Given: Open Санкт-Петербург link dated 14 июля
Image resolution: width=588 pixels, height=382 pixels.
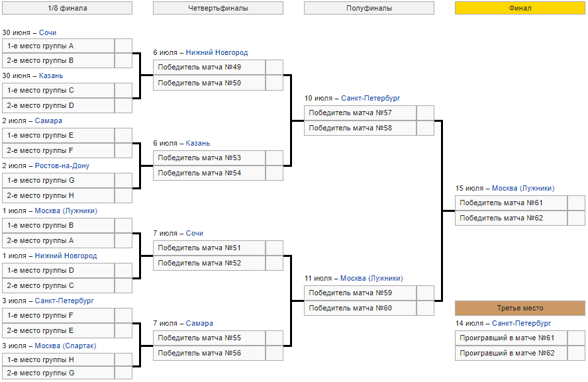Looking at the screenshot, I should click(522, 323).
